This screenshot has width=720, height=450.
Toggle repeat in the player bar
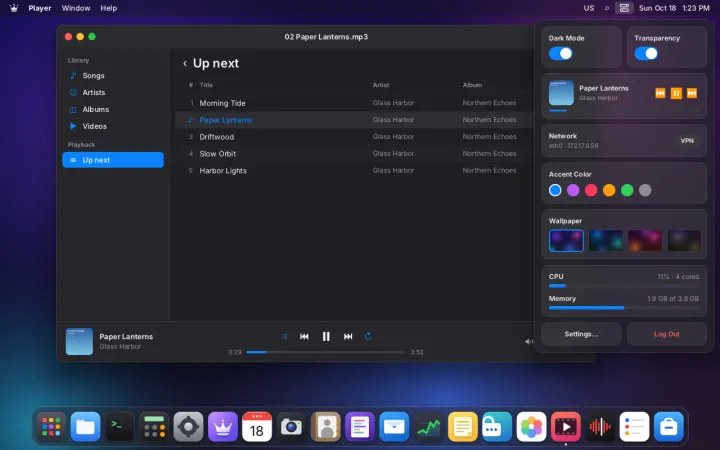[368, 337]
